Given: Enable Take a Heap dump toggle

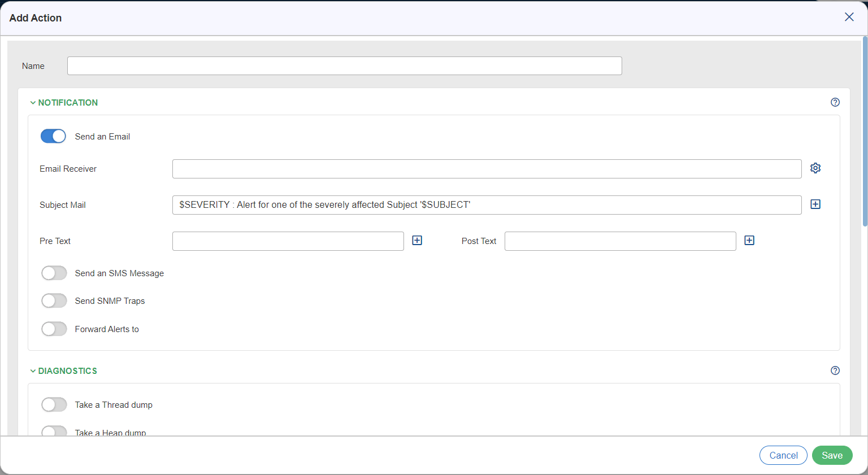Looking at the screenshot, I should 54,432.
